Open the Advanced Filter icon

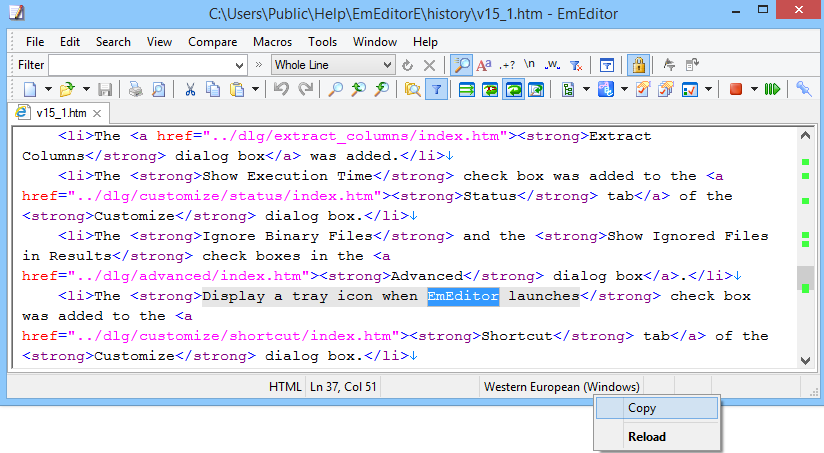point(606,65)
